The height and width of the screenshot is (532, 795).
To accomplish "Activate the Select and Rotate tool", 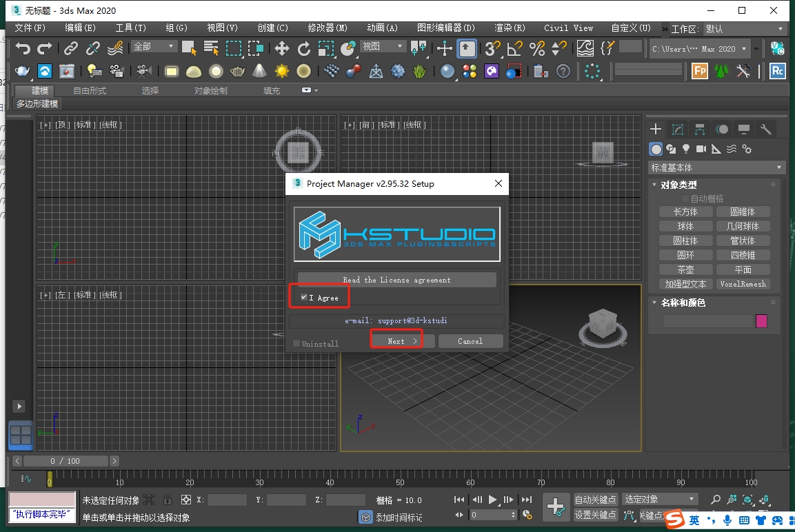I will [x=303, y=49].
